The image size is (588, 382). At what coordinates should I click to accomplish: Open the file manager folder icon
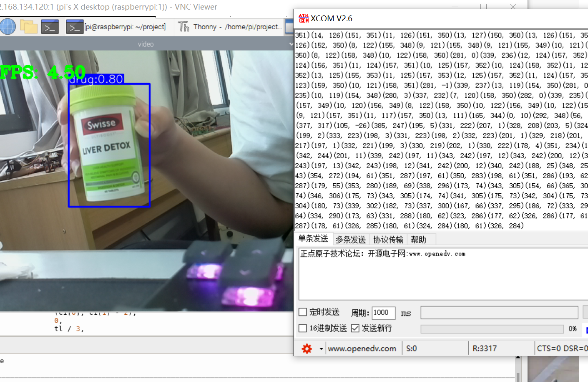(29, 27)
